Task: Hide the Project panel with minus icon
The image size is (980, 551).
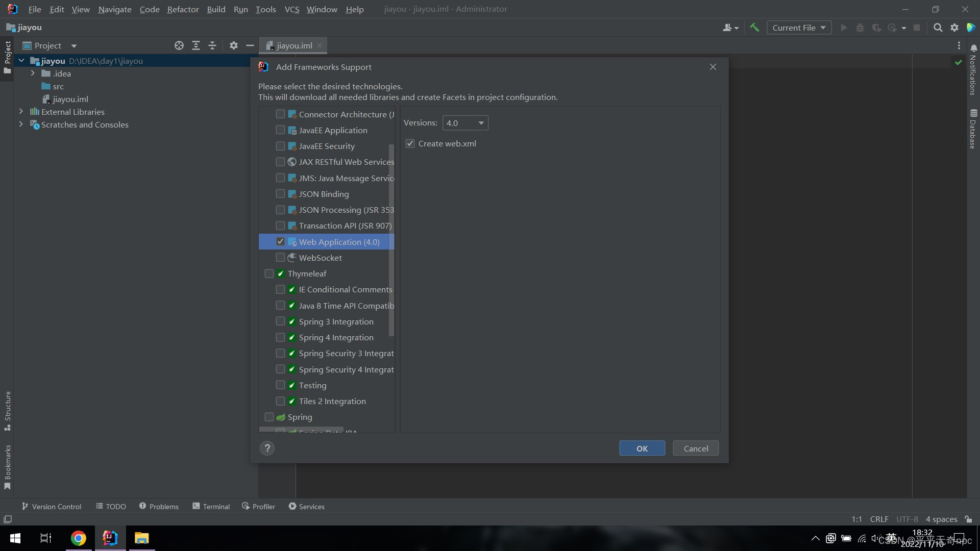Action: (x=250, y=45)
